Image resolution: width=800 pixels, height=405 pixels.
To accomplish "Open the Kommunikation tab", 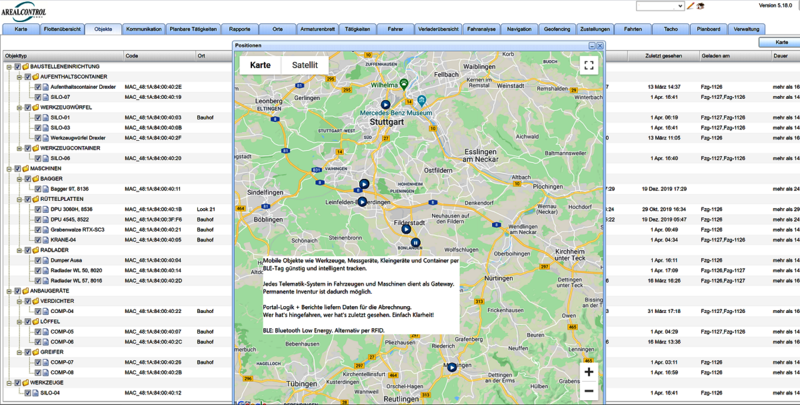I will tap(144, 30).
